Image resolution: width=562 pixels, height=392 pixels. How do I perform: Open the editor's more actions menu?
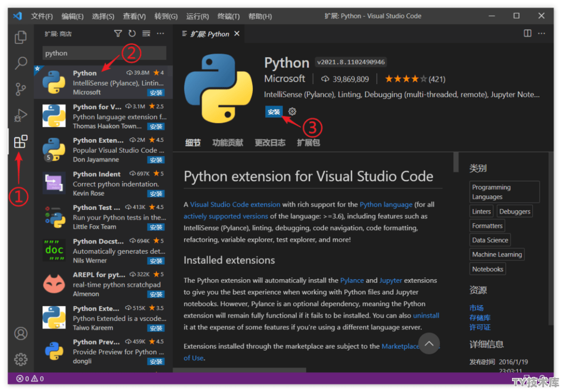coord(542,34)
